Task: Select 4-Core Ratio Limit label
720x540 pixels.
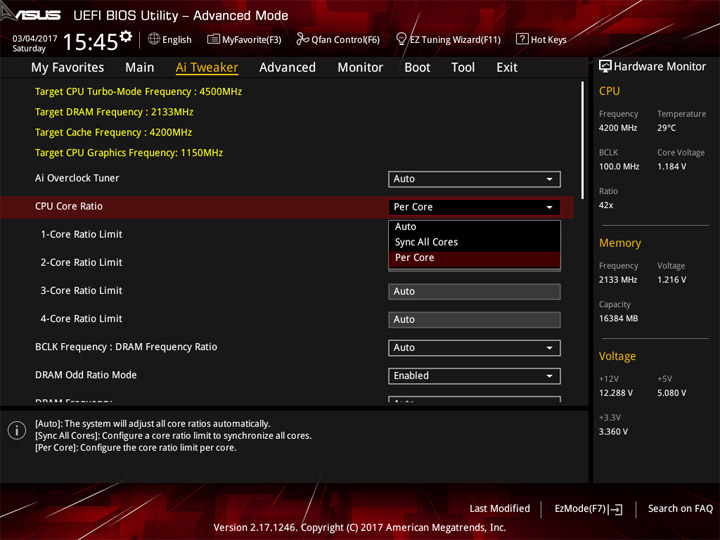Action: 81,319
